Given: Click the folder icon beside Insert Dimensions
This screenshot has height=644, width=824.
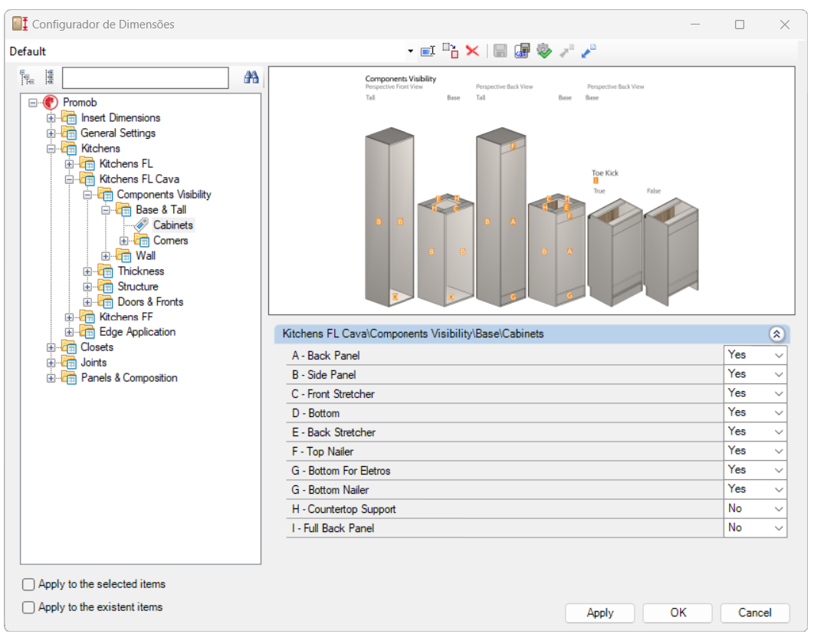Looking at the screenshot, I should click(69, 118).
